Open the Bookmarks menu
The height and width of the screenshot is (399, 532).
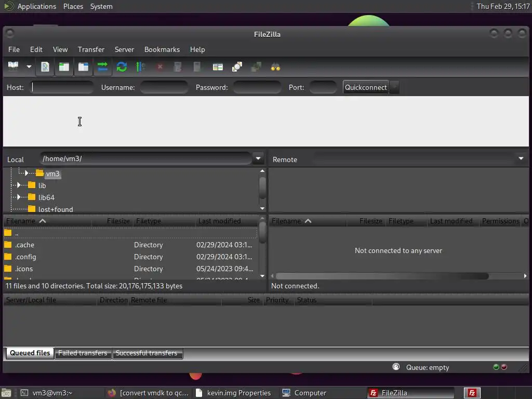coord(162,49)
